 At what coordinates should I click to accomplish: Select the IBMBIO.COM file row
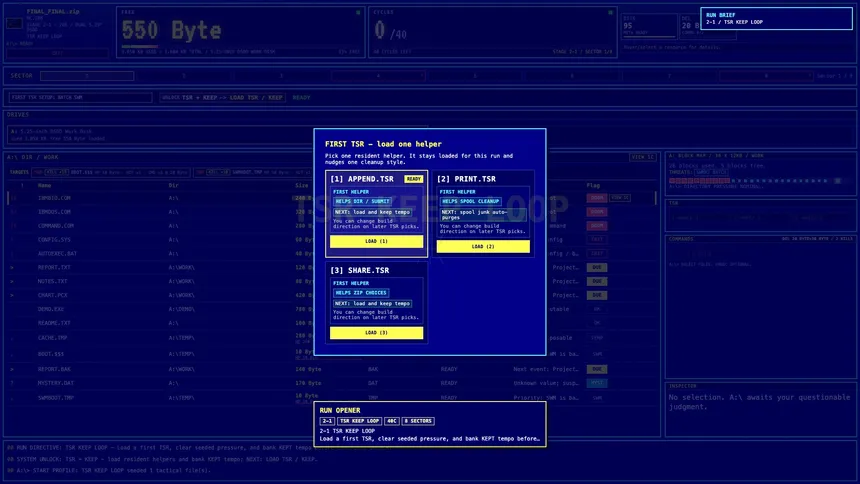[331, 198]
